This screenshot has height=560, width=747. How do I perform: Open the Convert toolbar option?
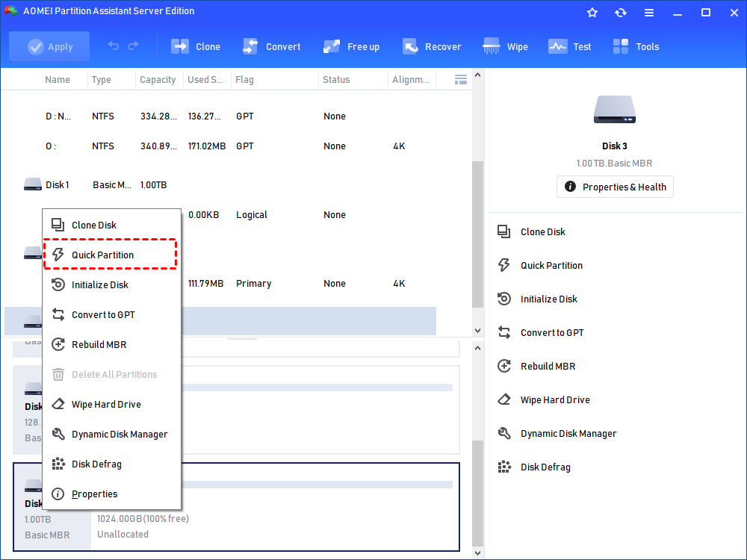pyautogui.click(x=272, y=46)
